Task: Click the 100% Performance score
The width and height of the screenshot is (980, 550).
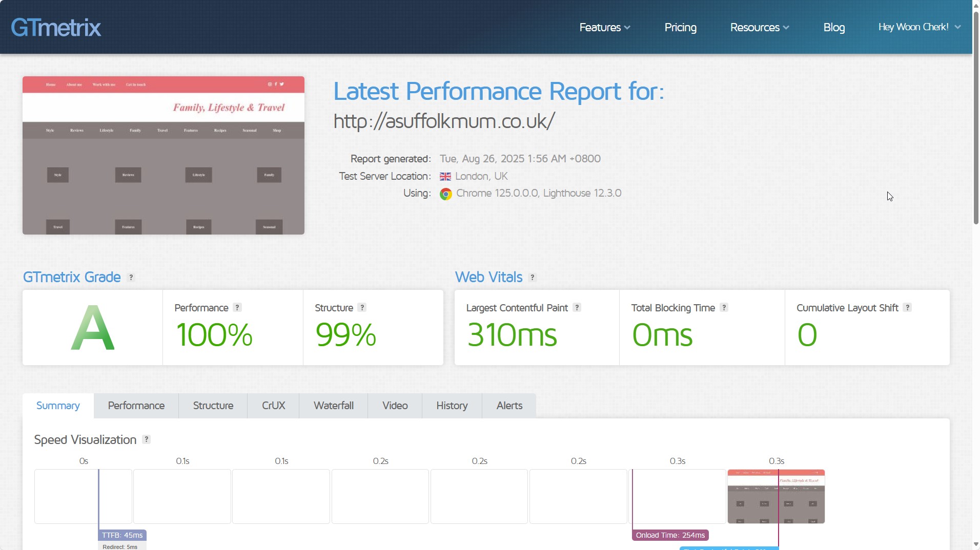Action: click(214, 335)
